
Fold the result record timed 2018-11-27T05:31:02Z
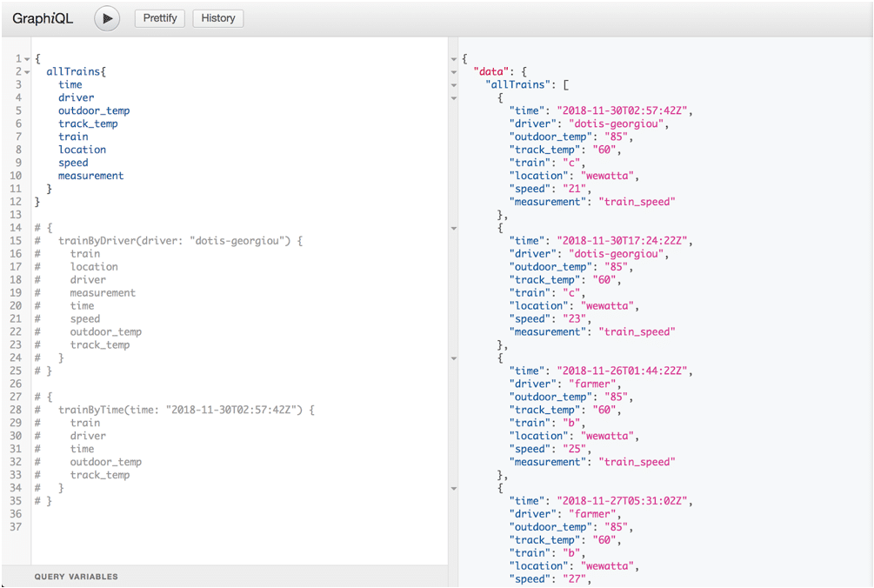point(453,488)
